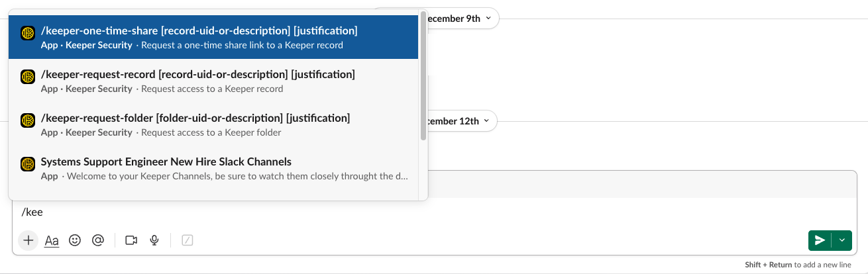Expand the send options dropdown arrow

(x=842, y=240)
